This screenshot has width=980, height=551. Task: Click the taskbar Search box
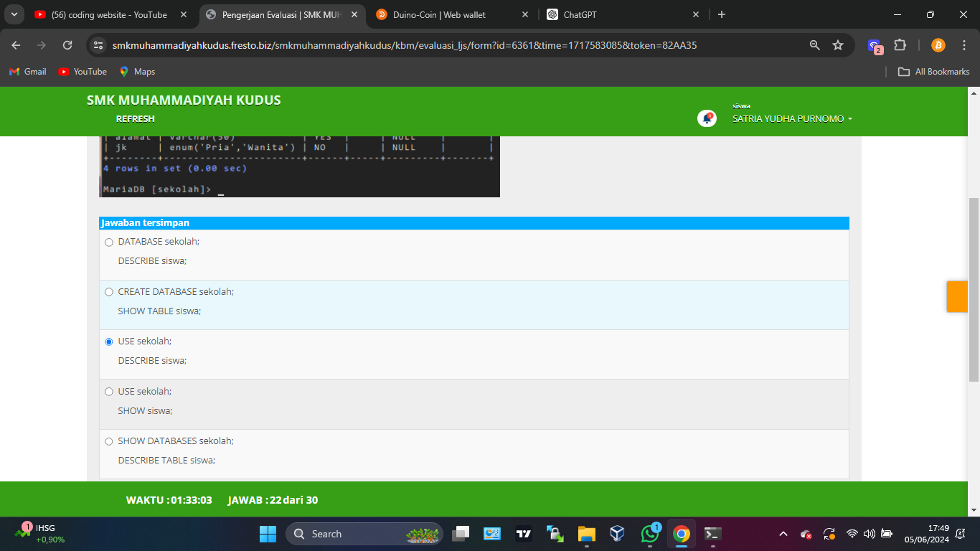coord(364,534)
